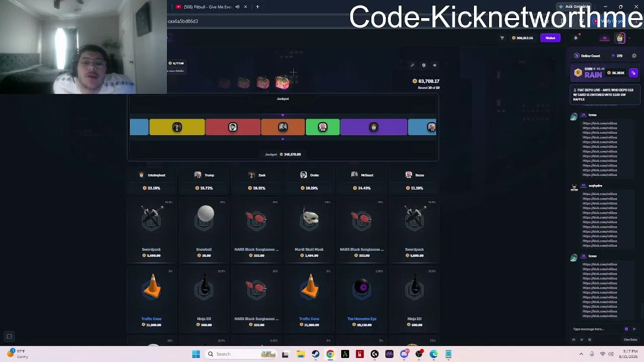Click the taskbar Search box
Image resolution: width=644 pixels, height=362 pixels.
coord(242,354)
